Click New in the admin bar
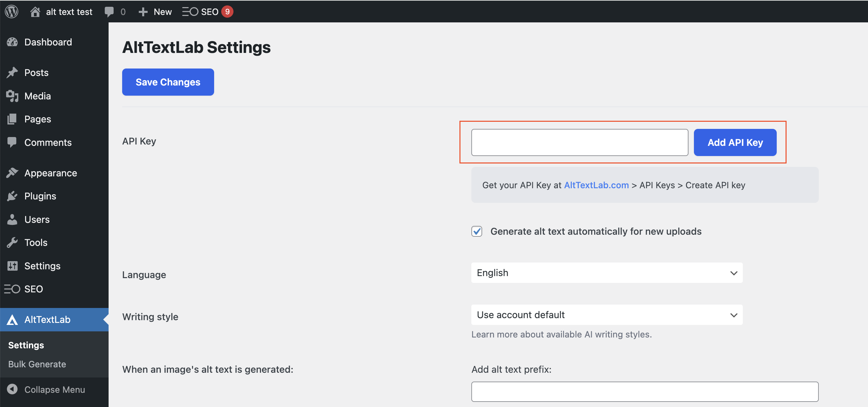Image resolution: width=868 pixels, height=407 pixels. pyautogui.click(x=163, y=12)
